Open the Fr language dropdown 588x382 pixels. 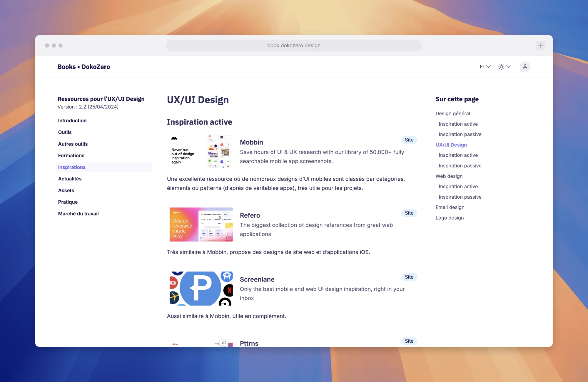coord(485,67)
